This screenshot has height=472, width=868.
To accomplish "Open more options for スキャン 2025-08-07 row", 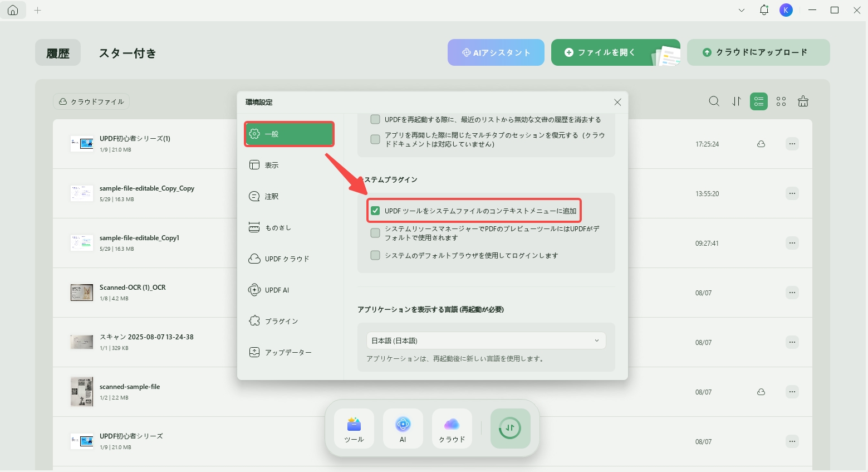I will click(x=792, y=342).
